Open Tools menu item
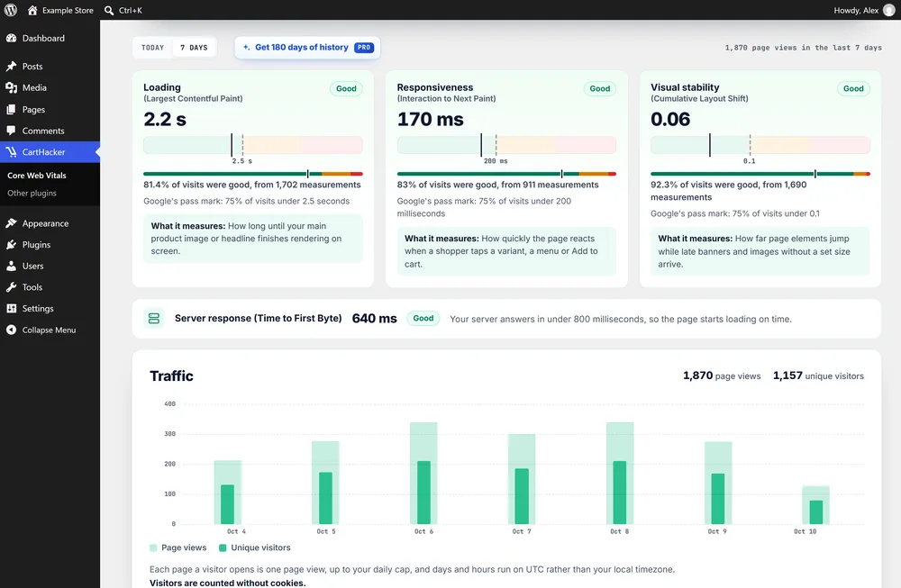901x588 pixels. click(x=50, y=287)
